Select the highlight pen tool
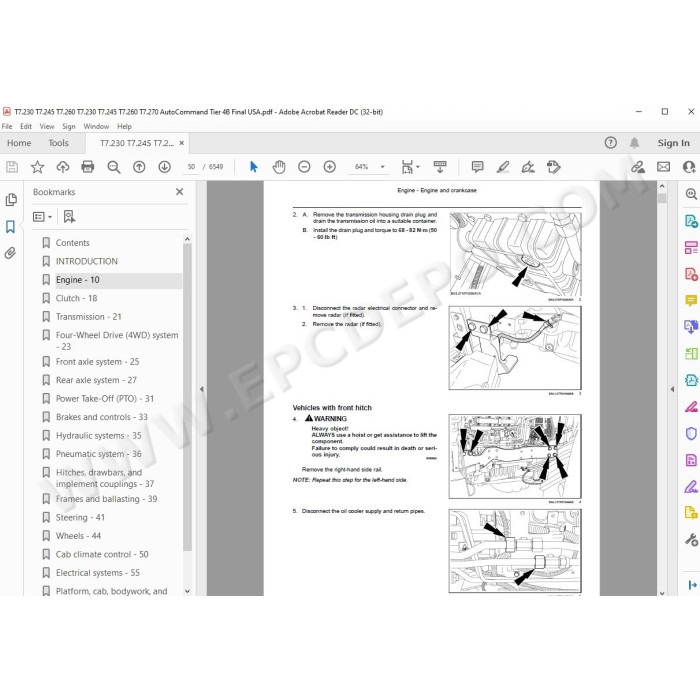 coord(503,167)
